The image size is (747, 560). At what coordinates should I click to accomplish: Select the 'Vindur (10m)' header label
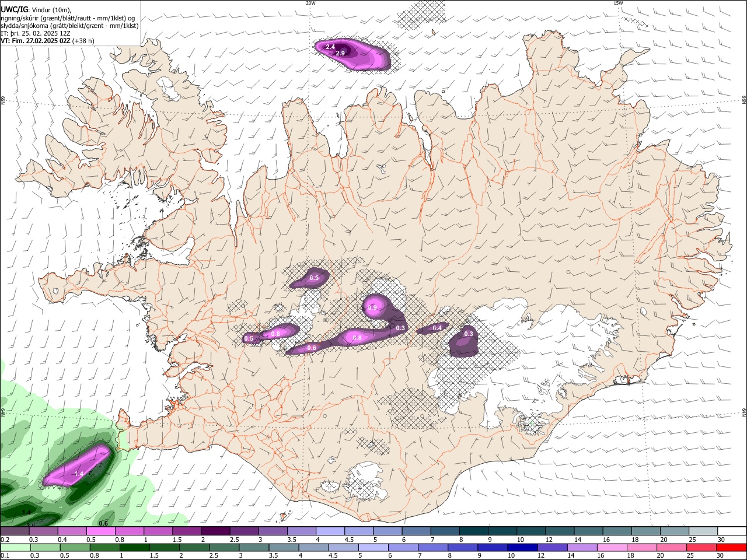pos(50,10)
